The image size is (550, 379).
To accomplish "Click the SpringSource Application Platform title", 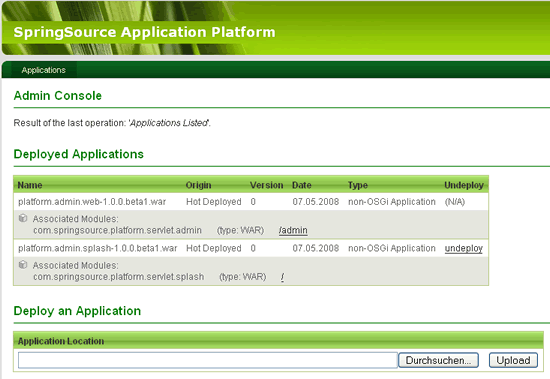I will [x=144, y=32].
